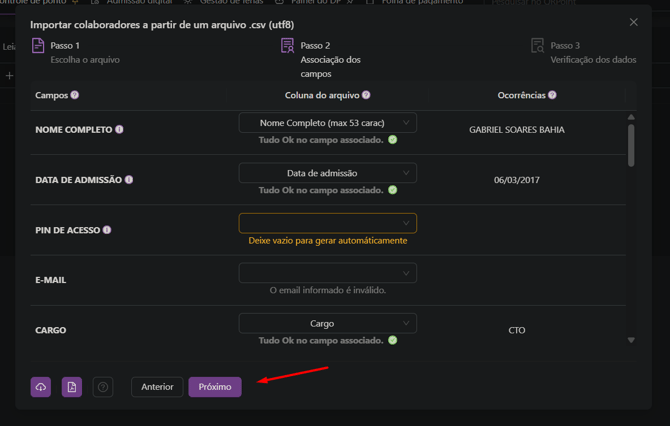
Task: Click the question mark help button
Action: pyautogui.click(x=103, y=387)
